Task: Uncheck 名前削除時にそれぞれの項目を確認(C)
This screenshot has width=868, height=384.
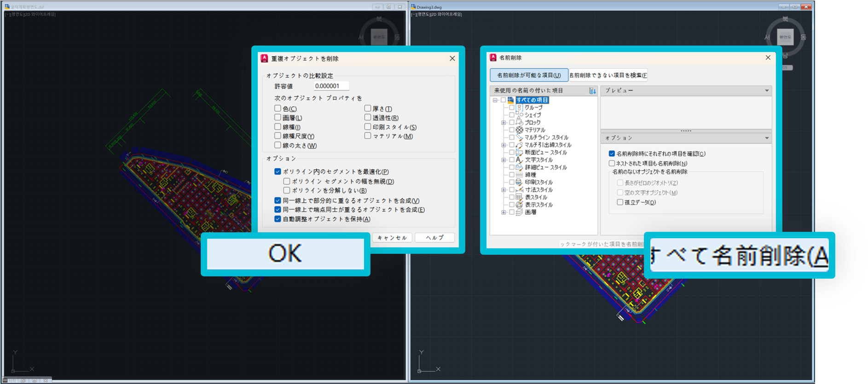Action: [x=612, y=154]
